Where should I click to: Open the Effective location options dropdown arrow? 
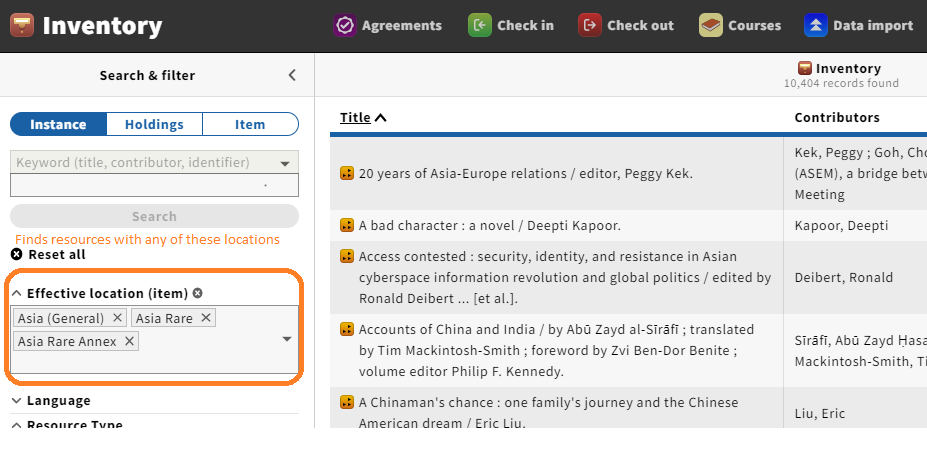coord(287,339)
